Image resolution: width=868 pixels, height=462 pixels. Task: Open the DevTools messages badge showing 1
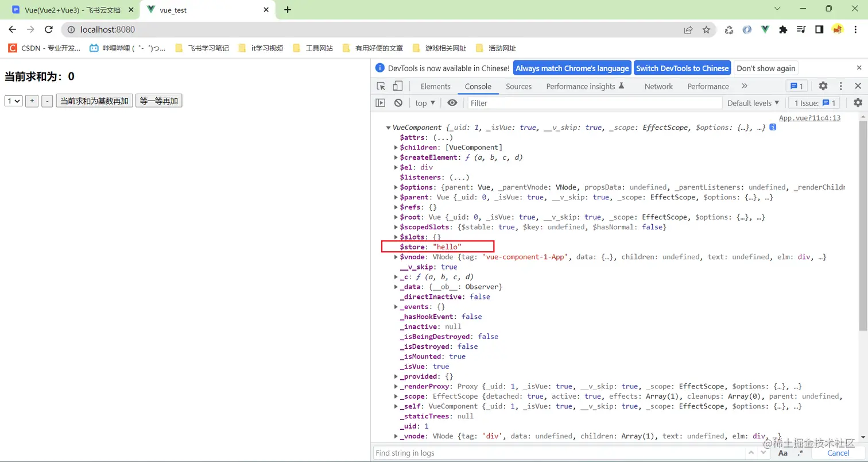tap(797, 86)
